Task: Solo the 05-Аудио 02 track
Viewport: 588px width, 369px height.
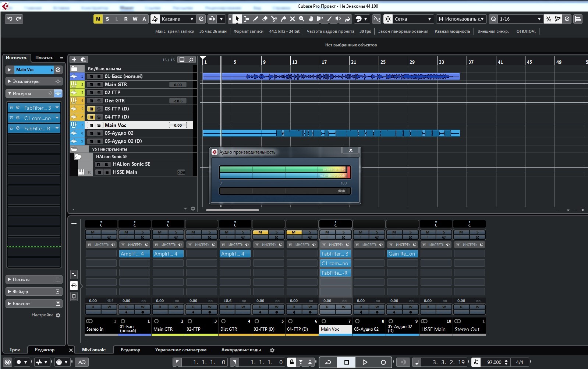Action: [x=99, y=133]
